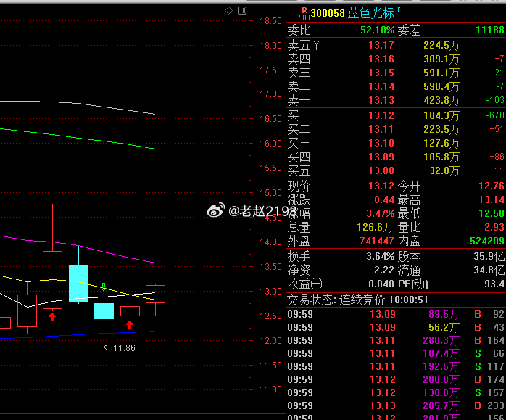Click the R 500 badge beside the stock code

tap(304, 14)
